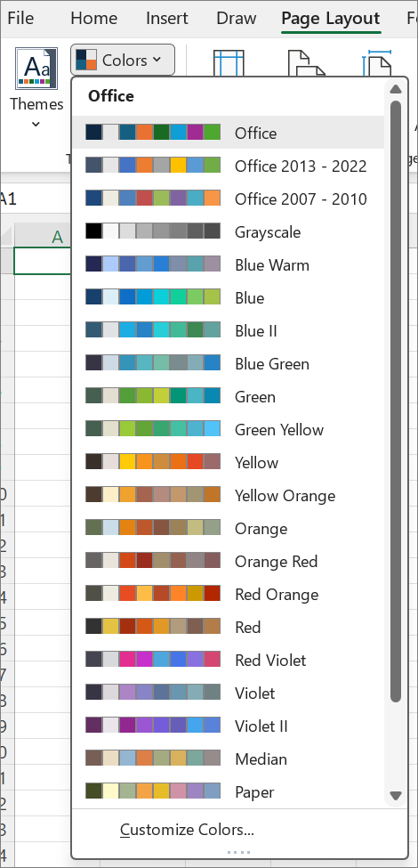Apply the Office color palette

(229, 133)
